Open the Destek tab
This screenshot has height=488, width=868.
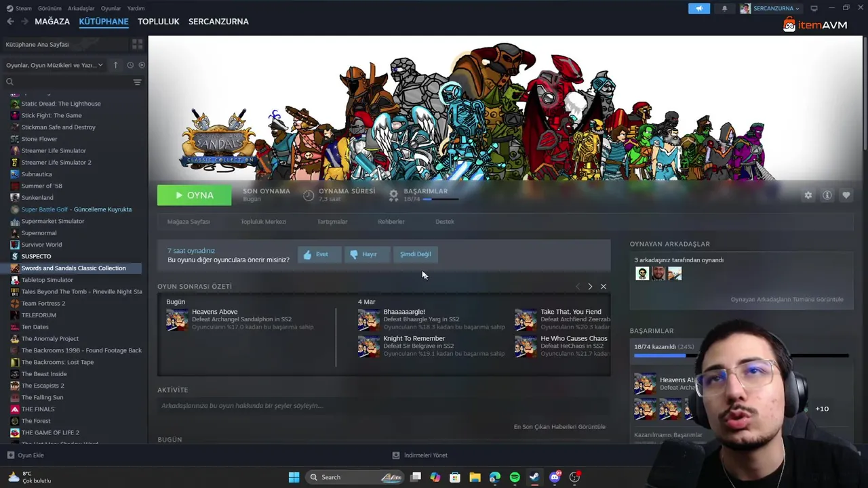coord(445,222)
